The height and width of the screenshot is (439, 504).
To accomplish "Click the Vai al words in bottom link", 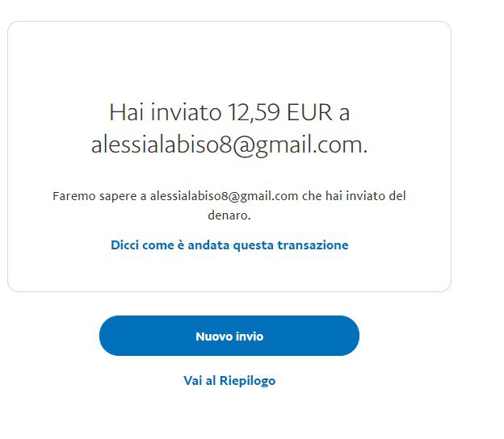I will [199, 381].
